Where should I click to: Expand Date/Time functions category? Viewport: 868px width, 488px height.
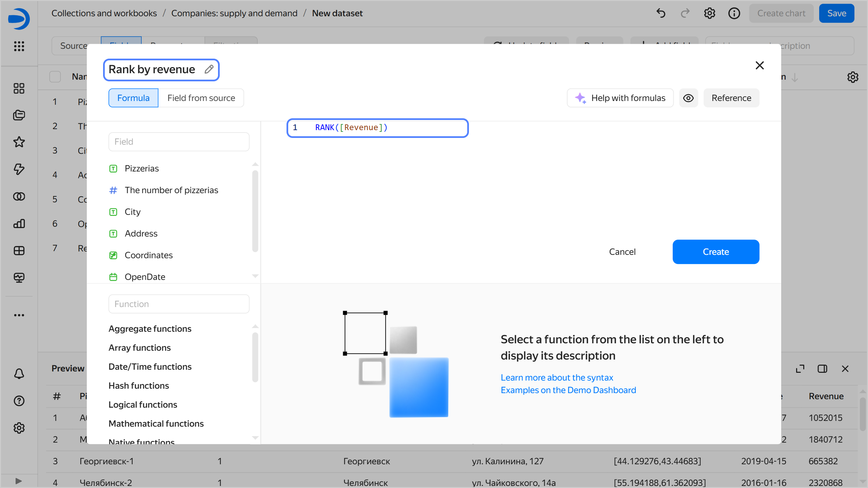150,367
